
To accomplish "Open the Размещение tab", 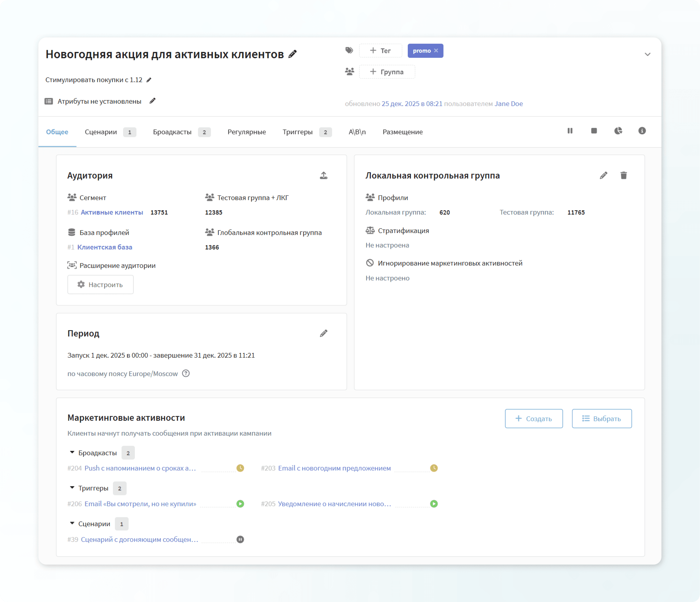I will (402, 132).
